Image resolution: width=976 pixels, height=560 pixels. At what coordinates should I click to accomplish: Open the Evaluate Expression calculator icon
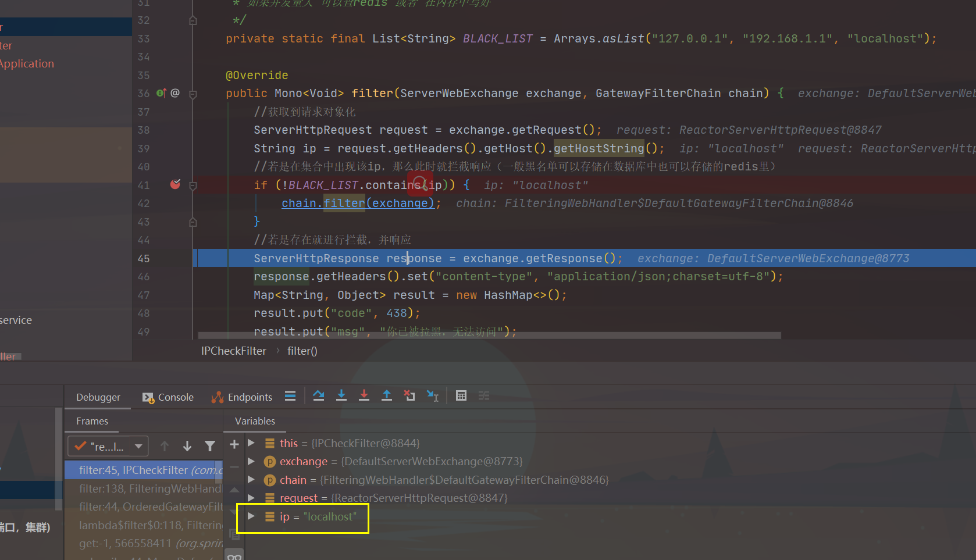461,396
